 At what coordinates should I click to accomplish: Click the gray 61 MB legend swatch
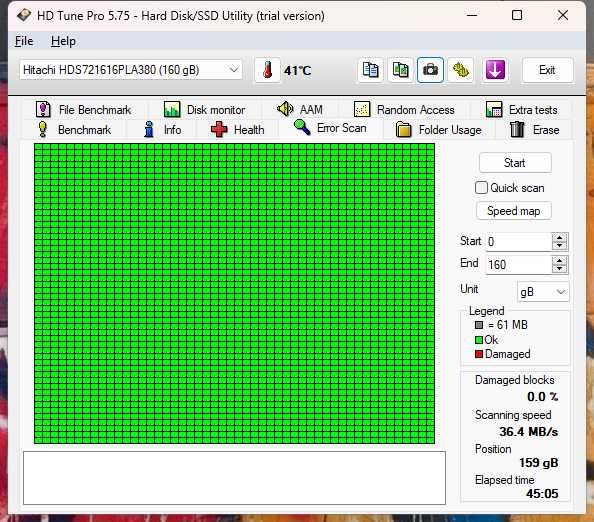click(x=479, y=325)
